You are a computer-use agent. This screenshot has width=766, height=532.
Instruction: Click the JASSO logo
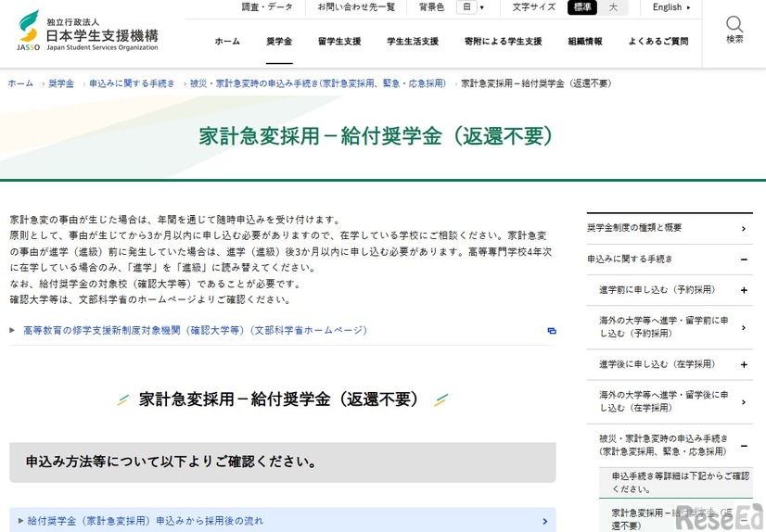point(88,31)
